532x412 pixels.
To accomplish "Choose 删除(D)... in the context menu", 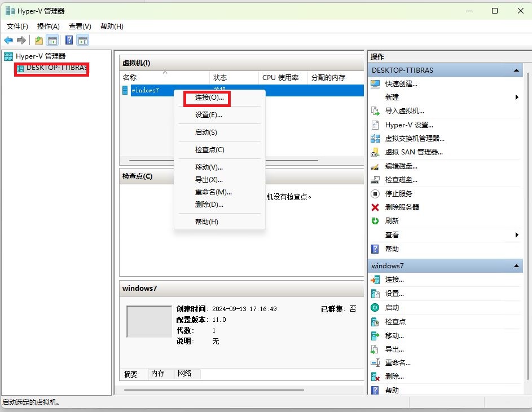I will (219, 205).
